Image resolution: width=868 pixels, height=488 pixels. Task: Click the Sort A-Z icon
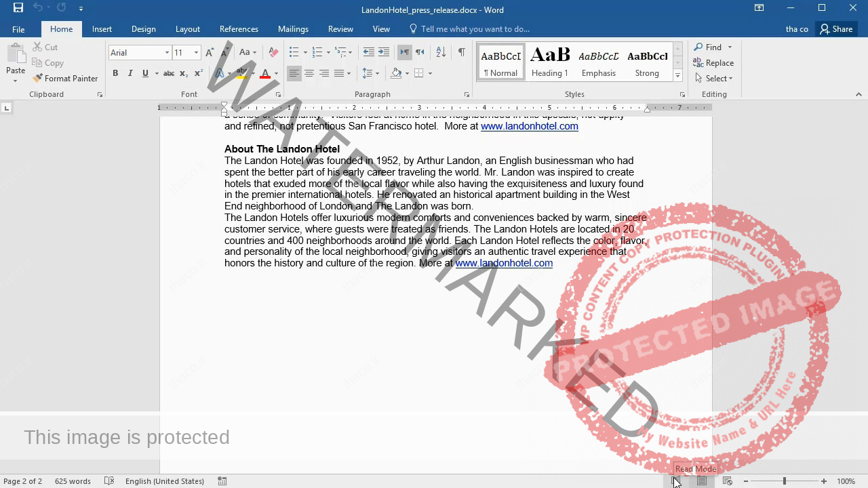click(x=441, y=53)
